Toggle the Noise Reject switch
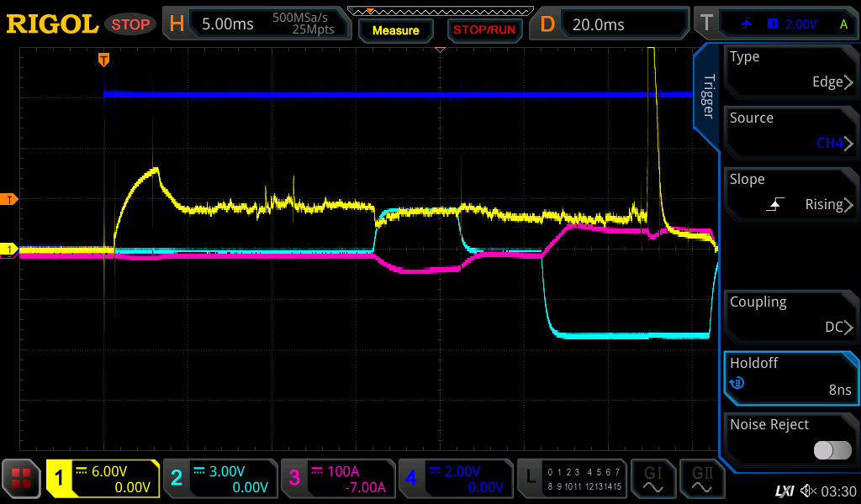The image size is (861, 504). point(832,450)
